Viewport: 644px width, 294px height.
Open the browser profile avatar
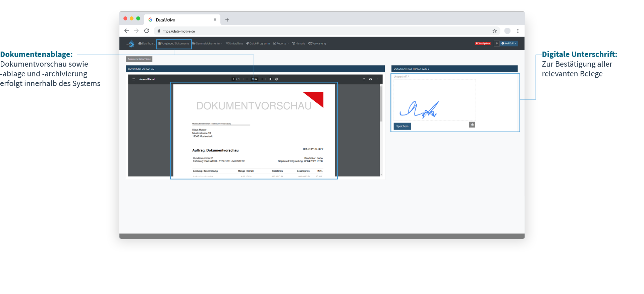click(507, 31)
